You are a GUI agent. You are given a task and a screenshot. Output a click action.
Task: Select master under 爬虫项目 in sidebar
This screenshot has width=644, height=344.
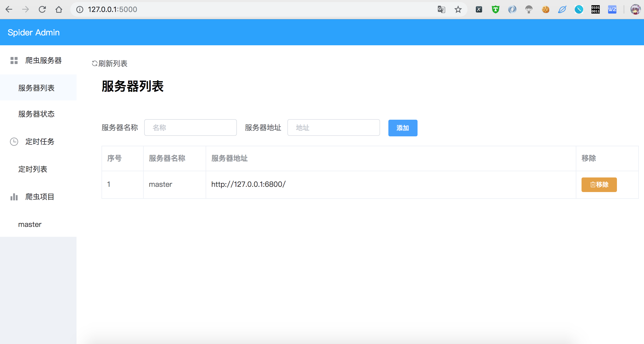coord(30,224)
